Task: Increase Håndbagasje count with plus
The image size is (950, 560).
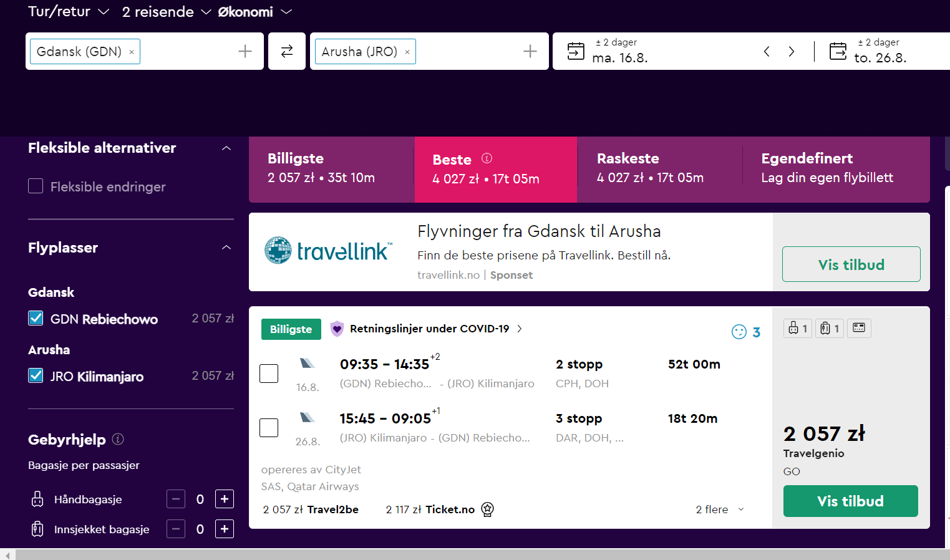Action: pyautogui.click(x=225, y=499)
